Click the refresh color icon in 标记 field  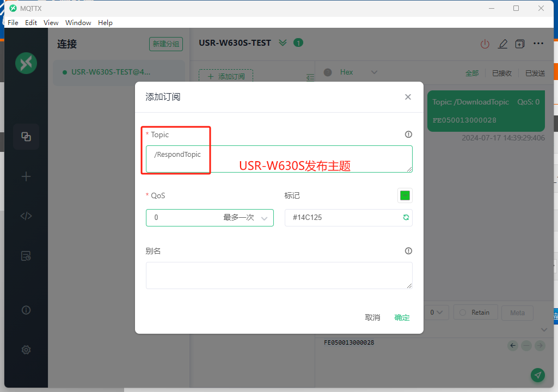click(x=406, y=218)
